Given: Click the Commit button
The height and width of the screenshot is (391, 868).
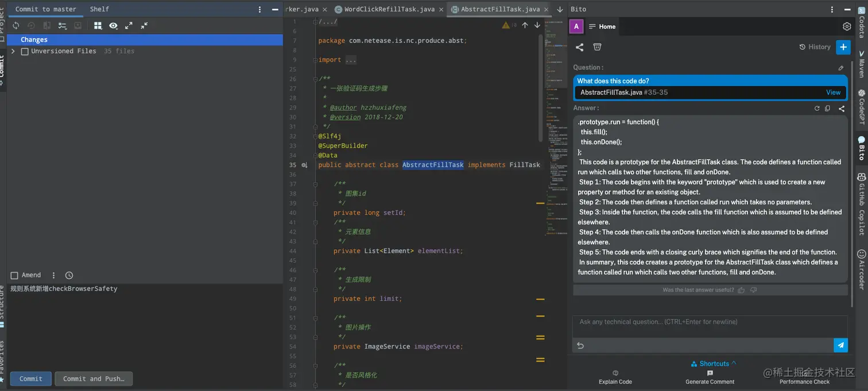Looking at the screenshot, I should [31, 379].
